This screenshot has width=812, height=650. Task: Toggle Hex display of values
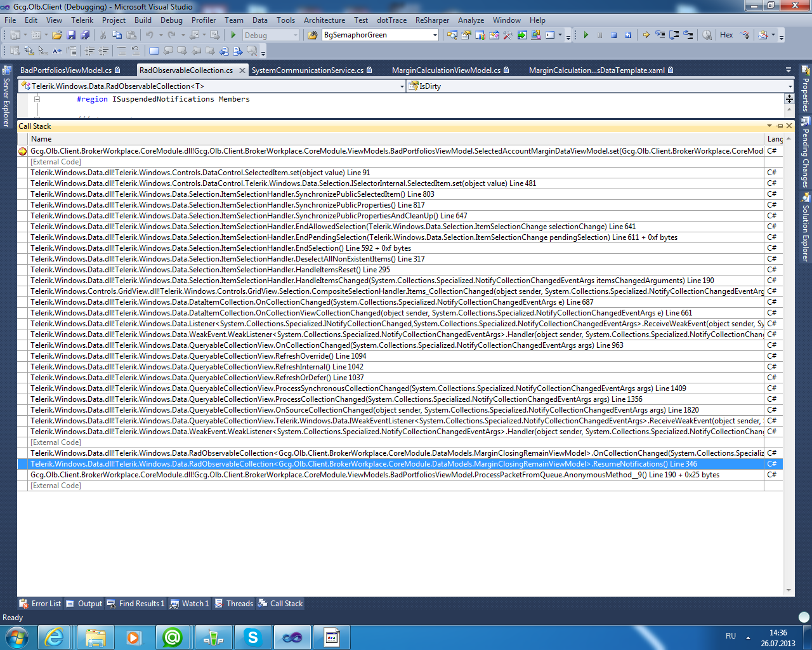(x=726, y=36)
